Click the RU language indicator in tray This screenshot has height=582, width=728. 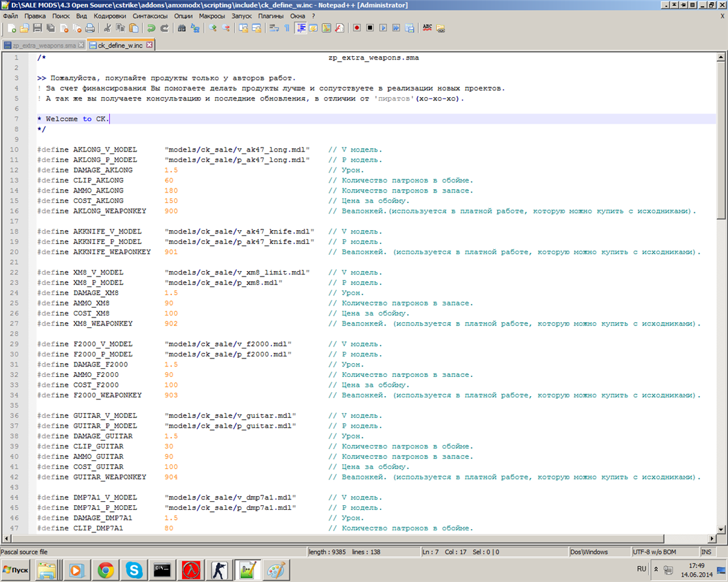pos(641,569)
